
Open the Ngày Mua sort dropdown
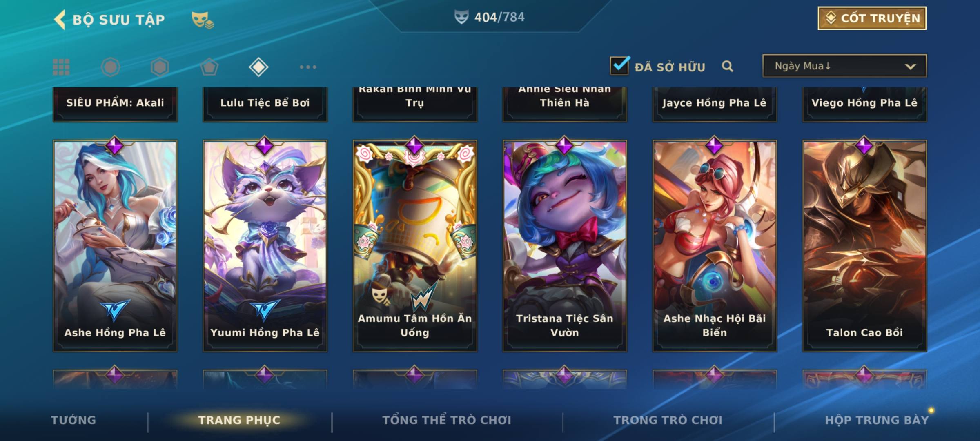tap(844, 66)
